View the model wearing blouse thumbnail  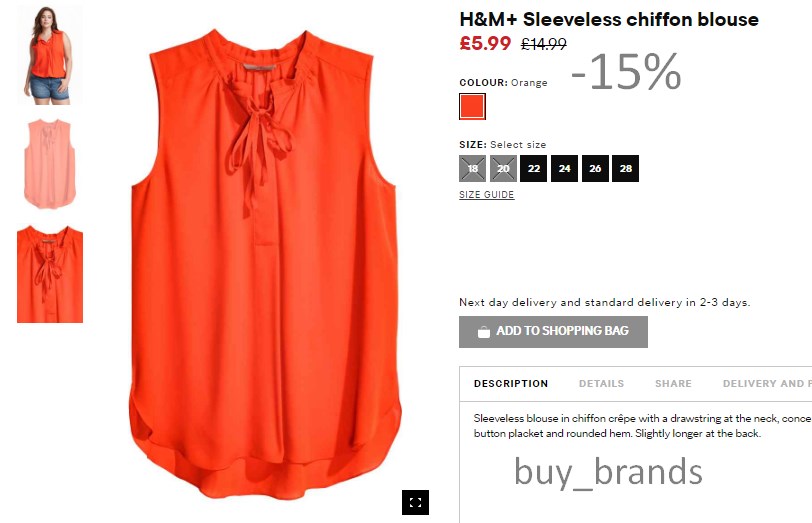click(x=50, y=55)
